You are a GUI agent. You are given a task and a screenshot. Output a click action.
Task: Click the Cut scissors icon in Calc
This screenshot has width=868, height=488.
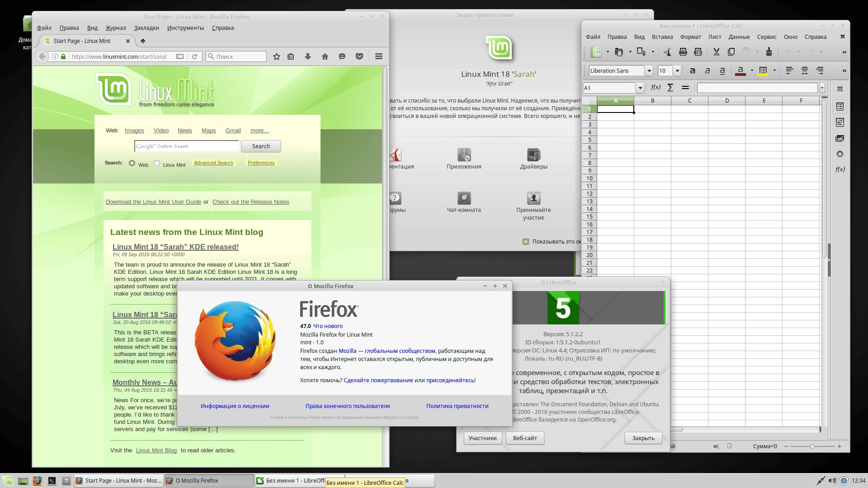[716, 52]
